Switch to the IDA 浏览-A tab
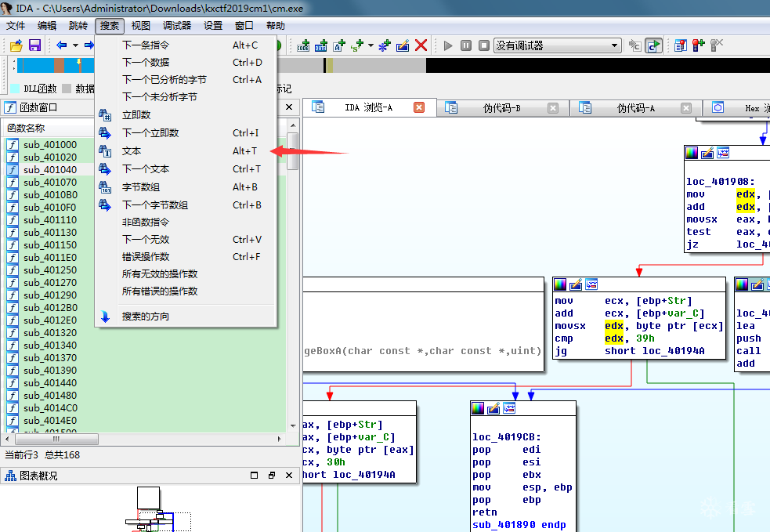Viewport: 770px width, 532px height. point(368,107)
